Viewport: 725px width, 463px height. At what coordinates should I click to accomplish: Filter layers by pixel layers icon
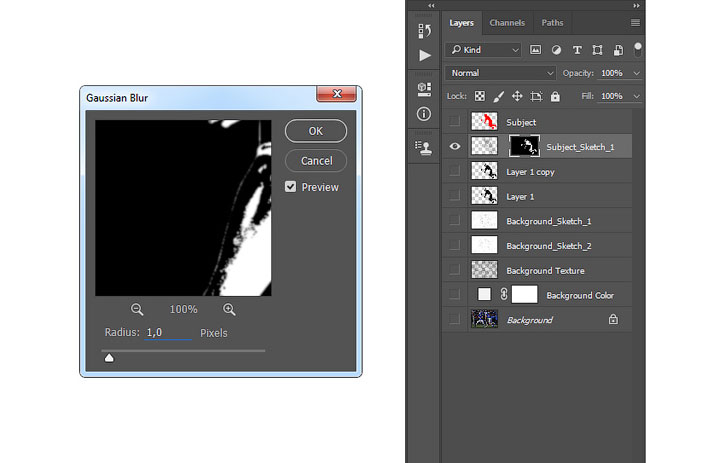tap(535, 50)
